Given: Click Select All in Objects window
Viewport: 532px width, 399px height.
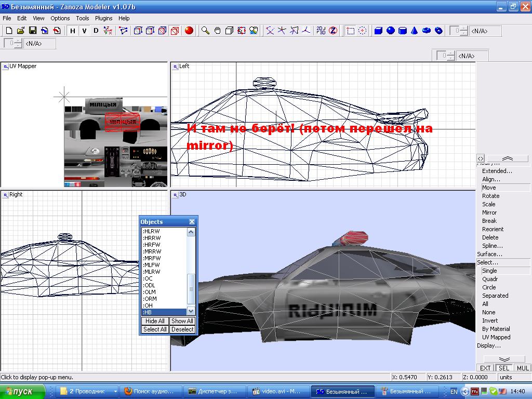Looking at the screenshot, I should 155,329.
